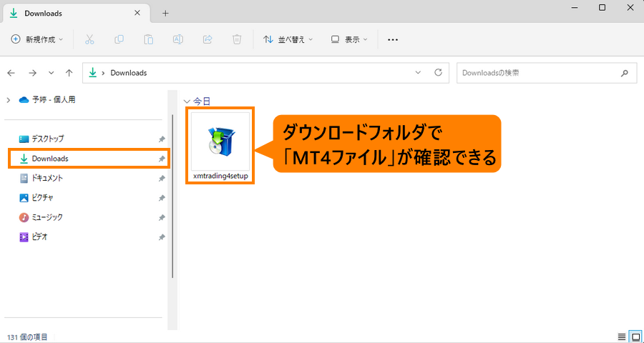This screenshot has width=644, height=343.
Task: Click the pin icon beside ドキュメント
Action: point(162,179)
